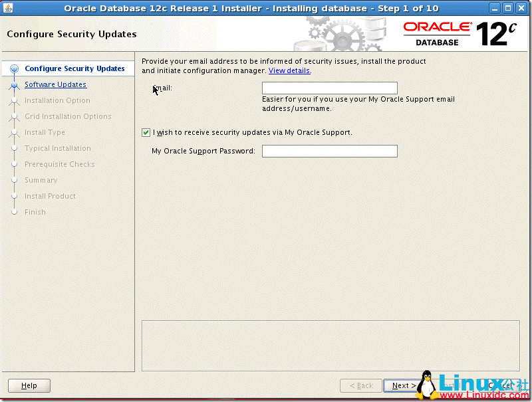
Task: Open the View details link
Action: 289,70
